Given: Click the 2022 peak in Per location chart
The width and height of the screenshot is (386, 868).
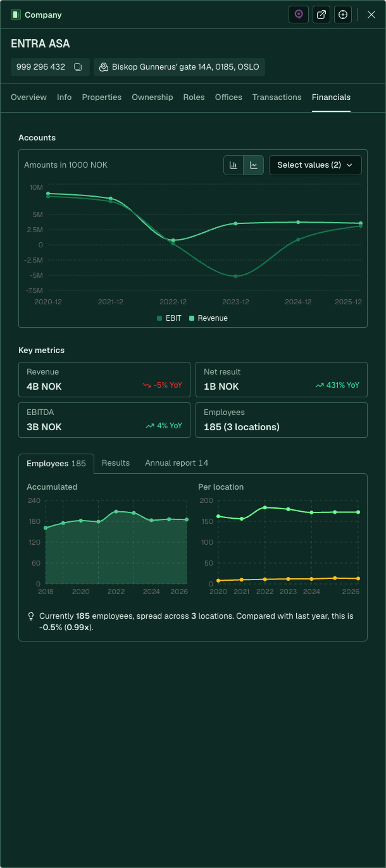Looking at the screenshot, I should [265, 507].
